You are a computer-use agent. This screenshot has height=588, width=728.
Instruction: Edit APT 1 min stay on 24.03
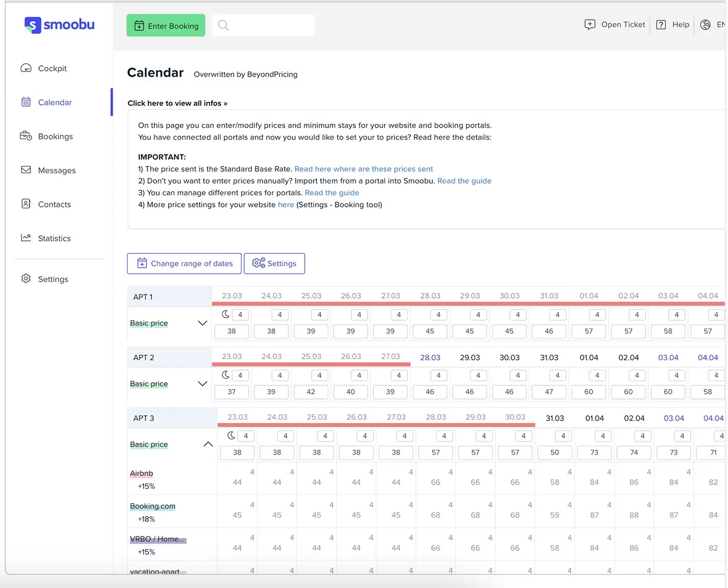pyautogui.click(x=280, y=315)
